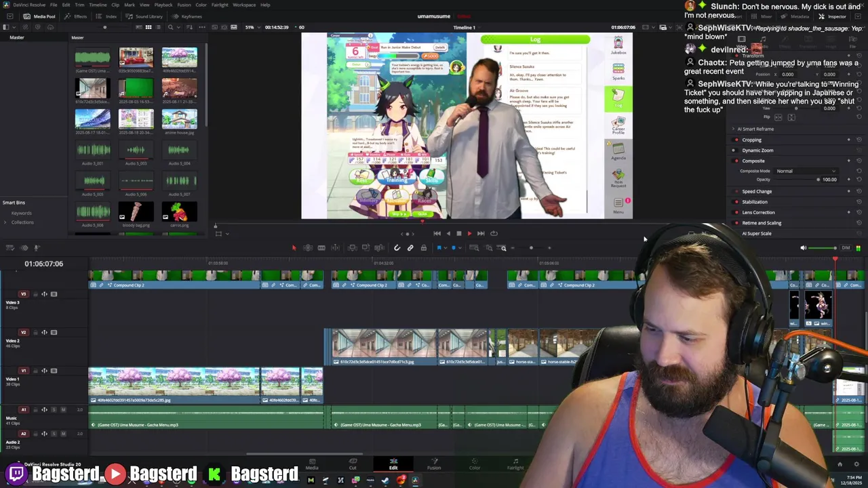Start playback with the red play button
868x488 pixels.
469,233
